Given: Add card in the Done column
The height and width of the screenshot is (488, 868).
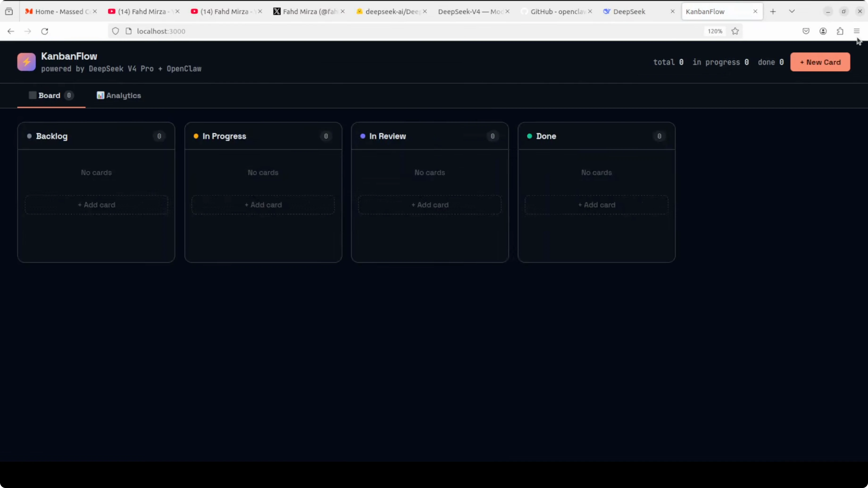Looking at the screenshot, I should click(x=597, y=205).
